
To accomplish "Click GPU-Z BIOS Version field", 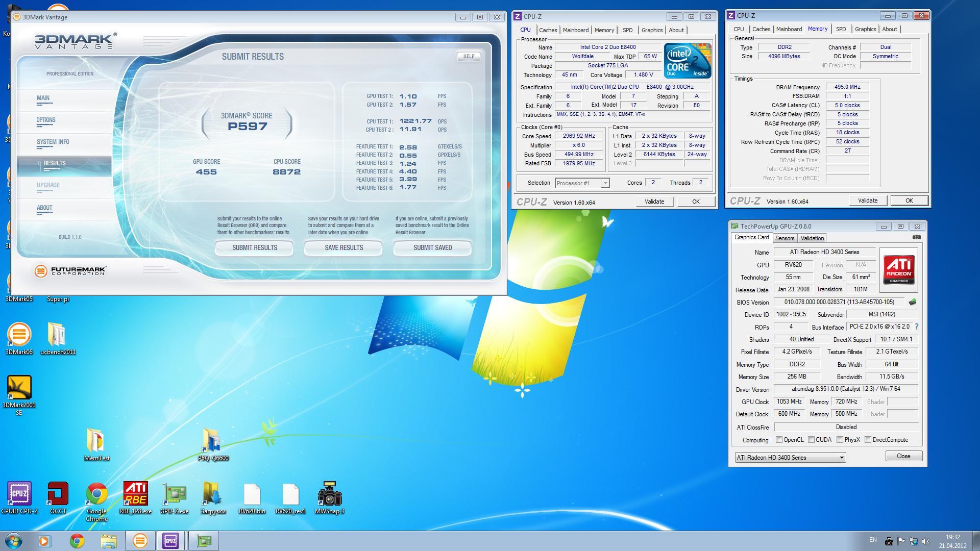I will [x=839, y=302].
